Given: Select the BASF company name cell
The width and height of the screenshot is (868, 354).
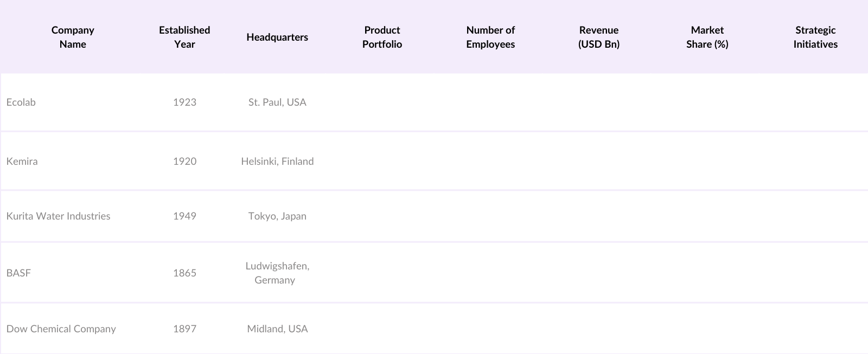Looking at the screenshot, I should tap(18, 273).
